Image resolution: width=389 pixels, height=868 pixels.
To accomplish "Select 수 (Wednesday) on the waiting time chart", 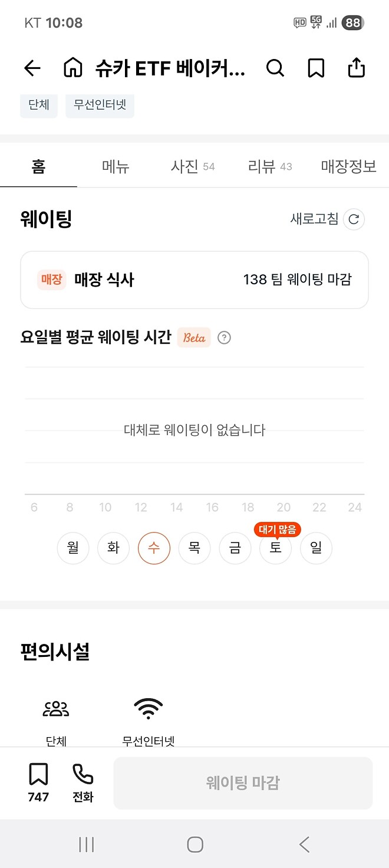I will point(154,548).
